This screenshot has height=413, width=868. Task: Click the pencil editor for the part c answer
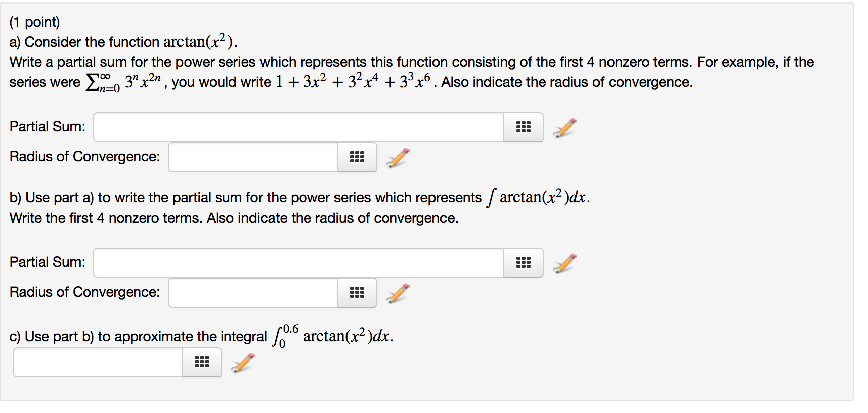(x=242, y=362)
